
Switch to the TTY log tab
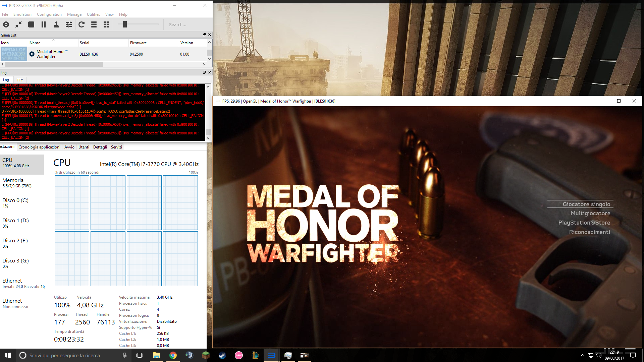(20, 80)
